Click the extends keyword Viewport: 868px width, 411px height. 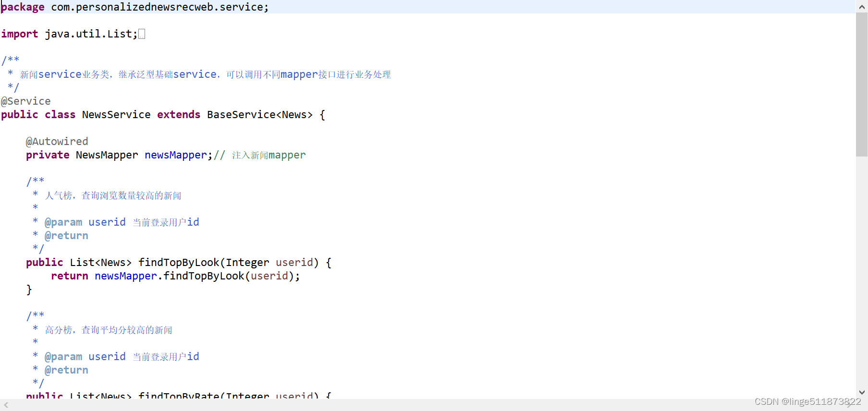(179, 115)
